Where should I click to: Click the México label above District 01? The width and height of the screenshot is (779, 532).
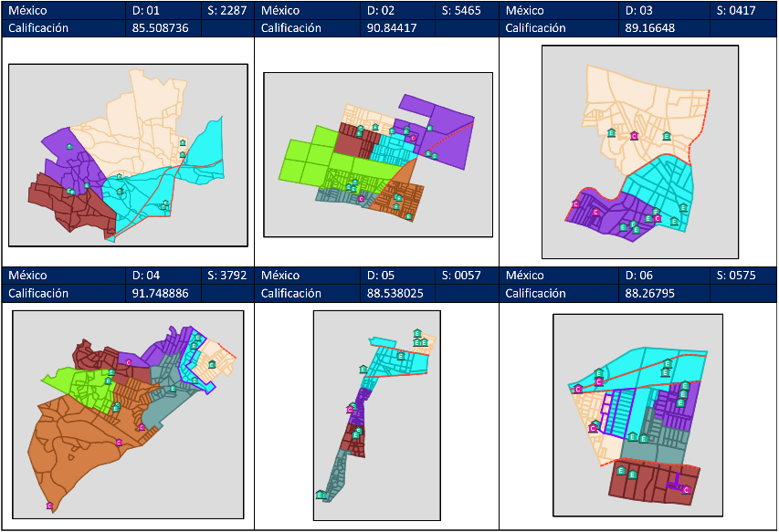27,10
